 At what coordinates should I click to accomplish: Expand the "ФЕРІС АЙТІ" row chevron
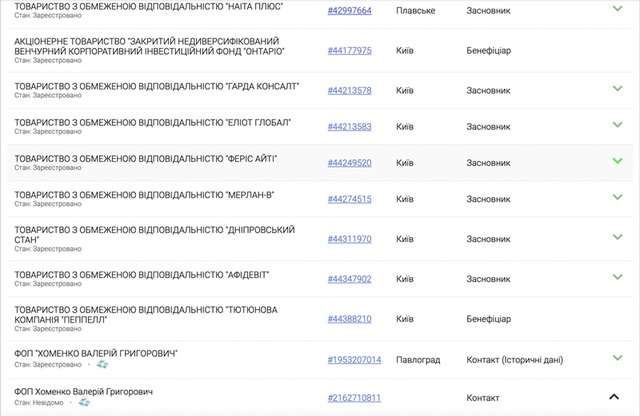pos(617,161)
